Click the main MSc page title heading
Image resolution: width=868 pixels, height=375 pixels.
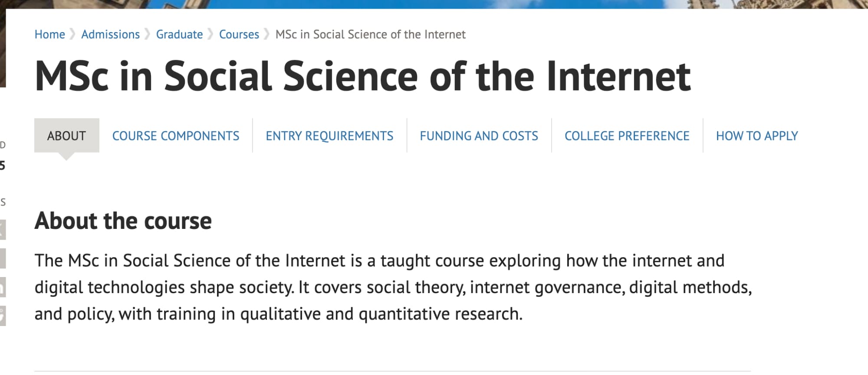coord(362,76)
